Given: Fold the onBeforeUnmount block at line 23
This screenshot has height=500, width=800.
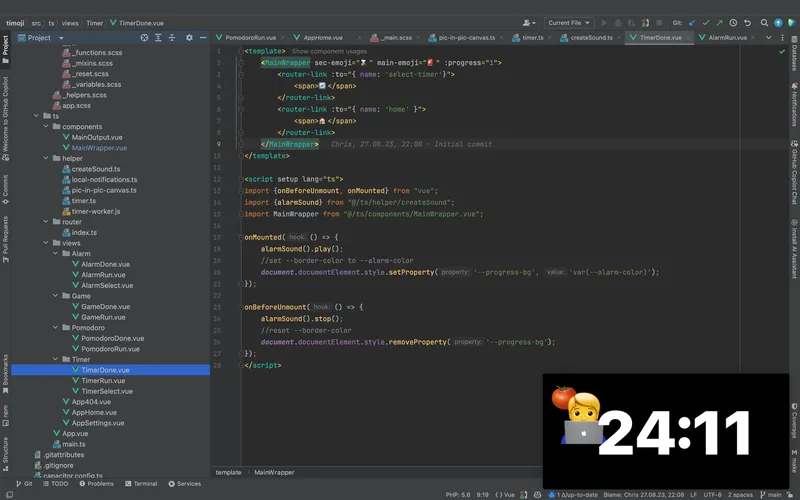Looking at the screenshot, I should coord(241,307).
